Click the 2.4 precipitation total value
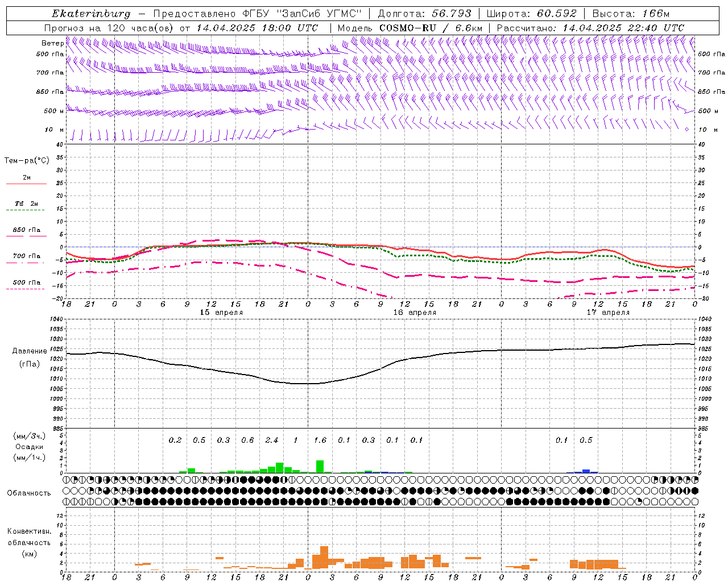This screenshot has width=728, height=582. (x=272, y=440)
